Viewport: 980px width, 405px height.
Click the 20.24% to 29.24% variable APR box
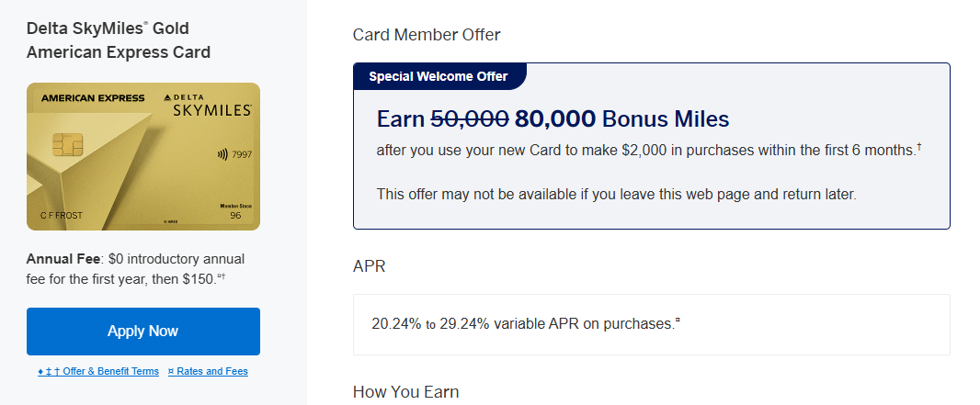(651, 324)
